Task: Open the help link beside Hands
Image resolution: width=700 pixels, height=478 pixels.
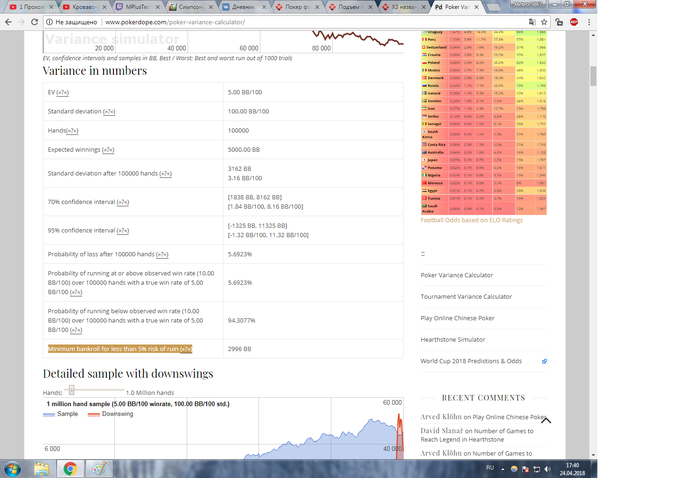Action: point(72,131)
